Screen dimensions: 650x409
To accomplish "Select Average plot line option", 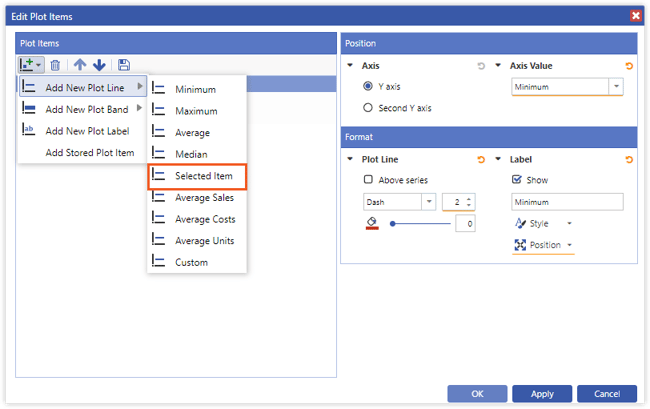I will tap(197, 133).
